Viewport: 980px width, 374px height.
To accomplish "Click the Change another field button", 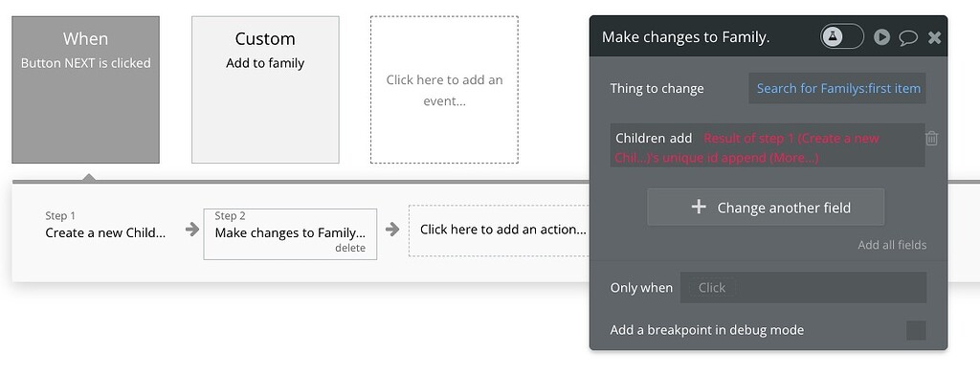I will point(766,208).
